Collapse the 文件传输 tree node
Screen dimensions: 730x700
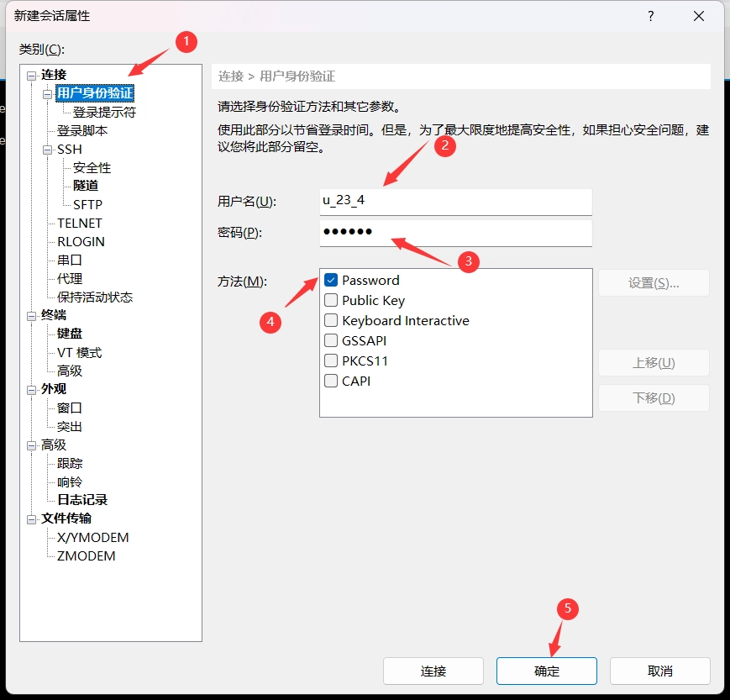(x=32, y=518)
